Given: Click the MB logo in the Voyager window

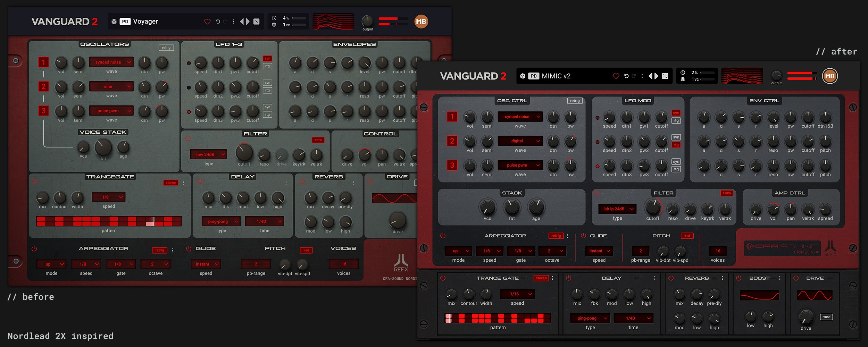Looking at the screenshot, I should 421,22.
